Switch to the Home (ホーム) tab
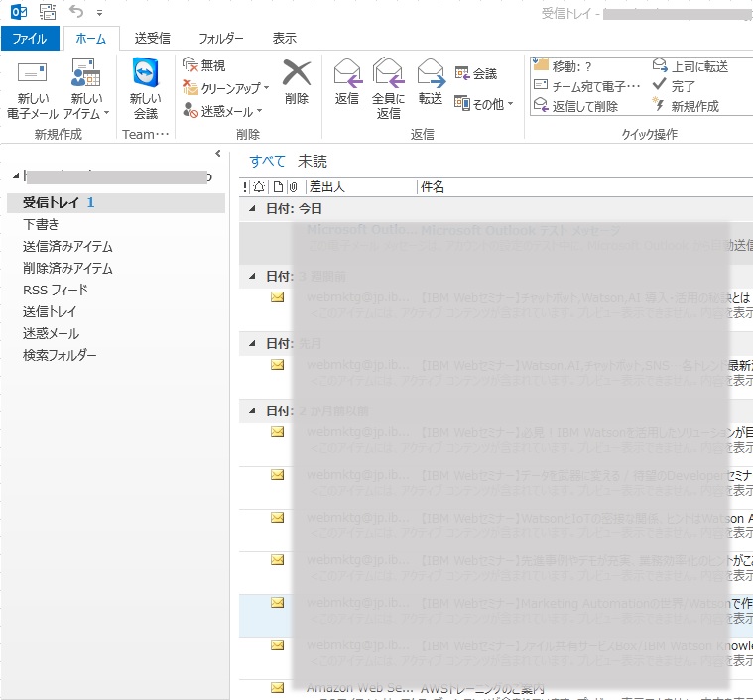Image resolution: width=753 pixels, height=700 pixels. click(90, 38)
